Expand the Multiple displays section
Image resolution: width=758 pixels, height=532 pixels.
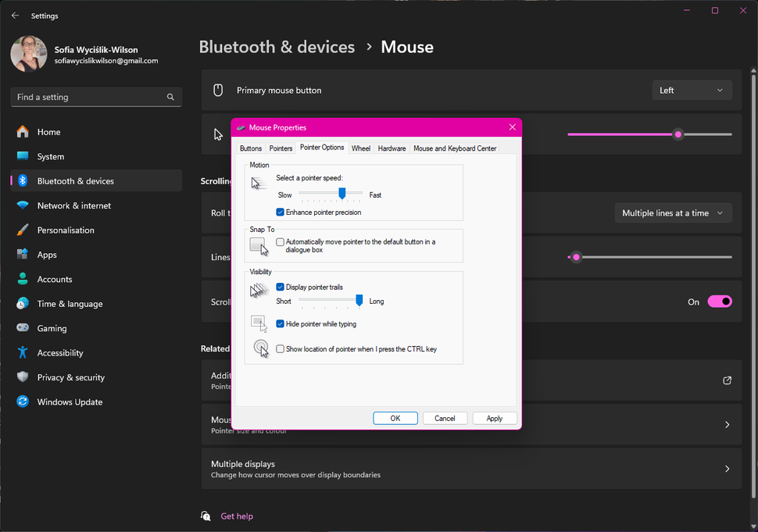[469, 469]
